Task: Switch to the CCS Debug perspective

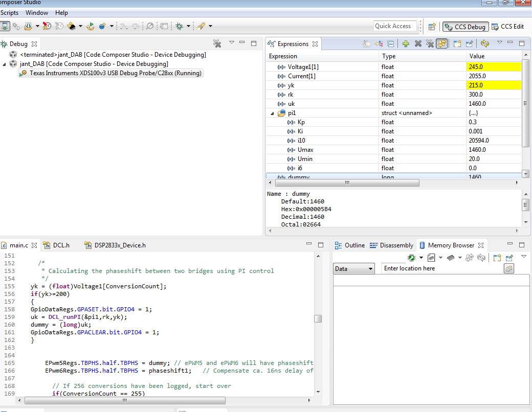Action: 465,27
